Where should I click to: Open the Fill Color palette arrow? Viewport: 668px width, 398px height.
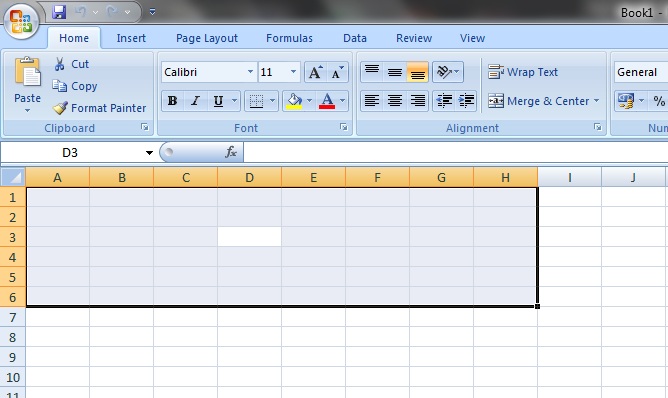pyautogui.click(x=310, y=101)
